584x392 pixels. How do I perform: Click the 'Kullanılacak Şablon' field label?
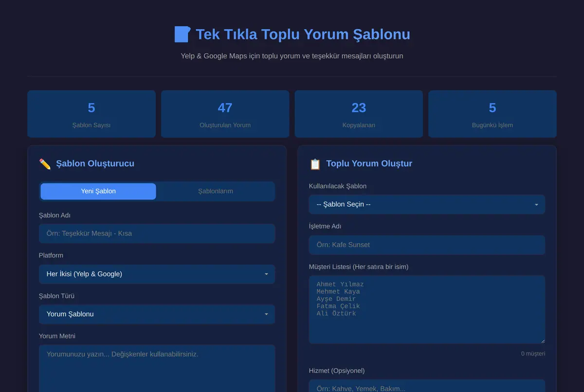pyautogui.click(x=338, y=186)
